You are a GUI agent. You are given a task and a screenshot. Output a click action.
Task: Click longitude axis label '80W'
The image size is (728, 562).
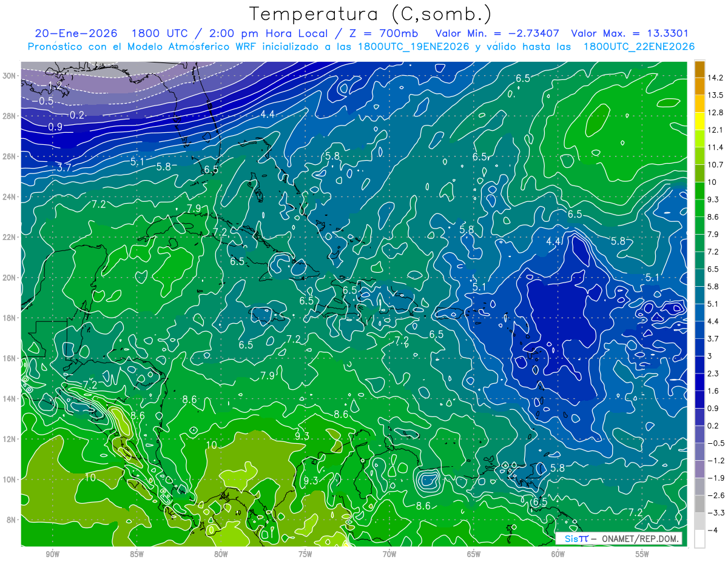click(221, 554)
